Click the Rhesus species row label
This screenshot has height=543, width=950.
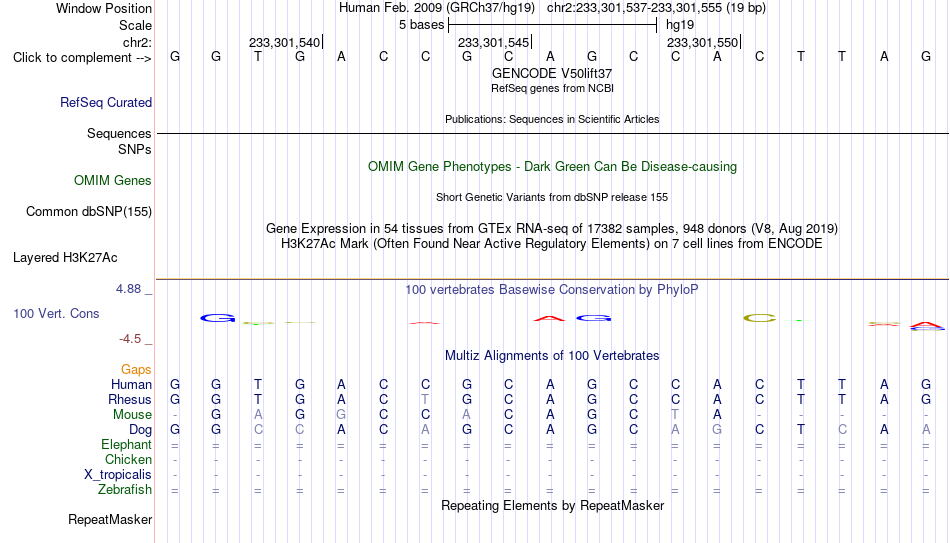(x=130, y=400)
